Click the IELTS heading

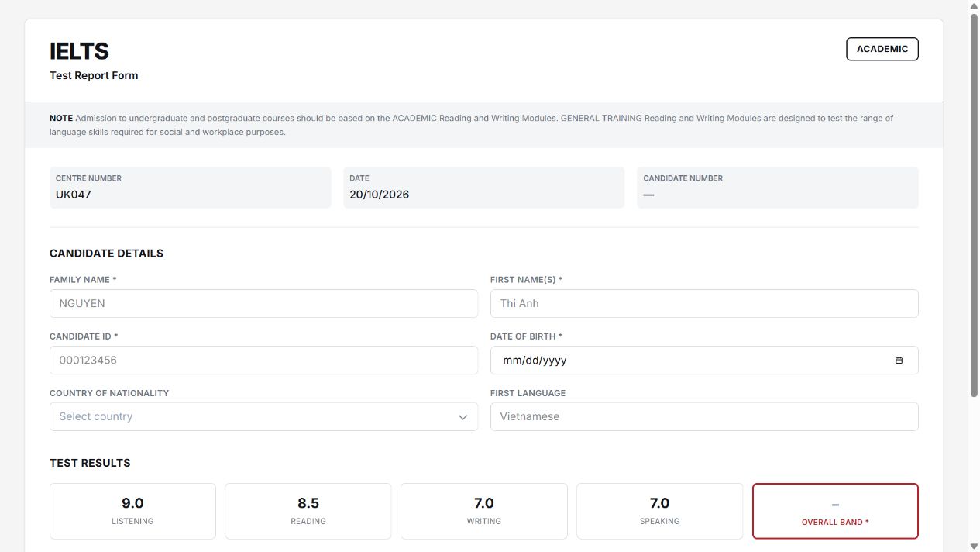tap(79, 51)
